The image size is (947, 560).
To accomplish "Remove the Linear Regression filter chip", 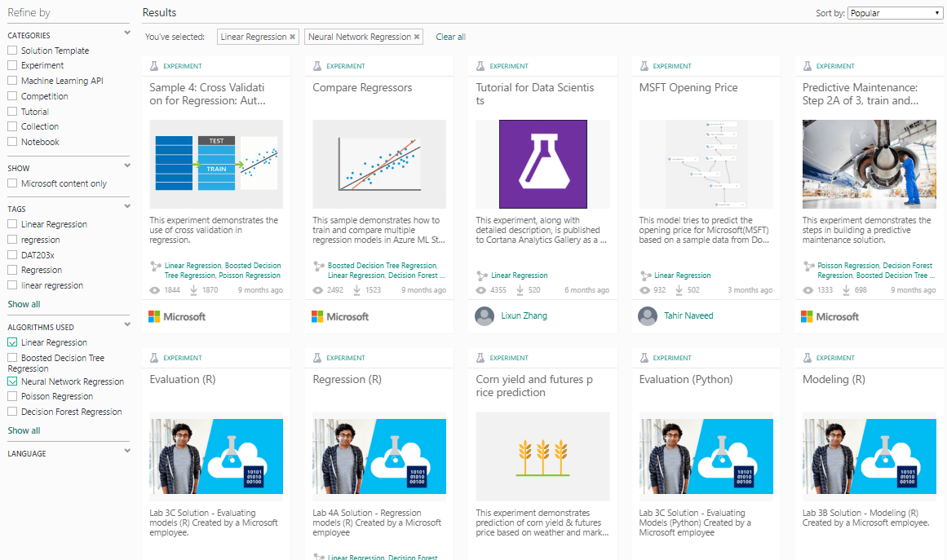I will click(293, 37).
